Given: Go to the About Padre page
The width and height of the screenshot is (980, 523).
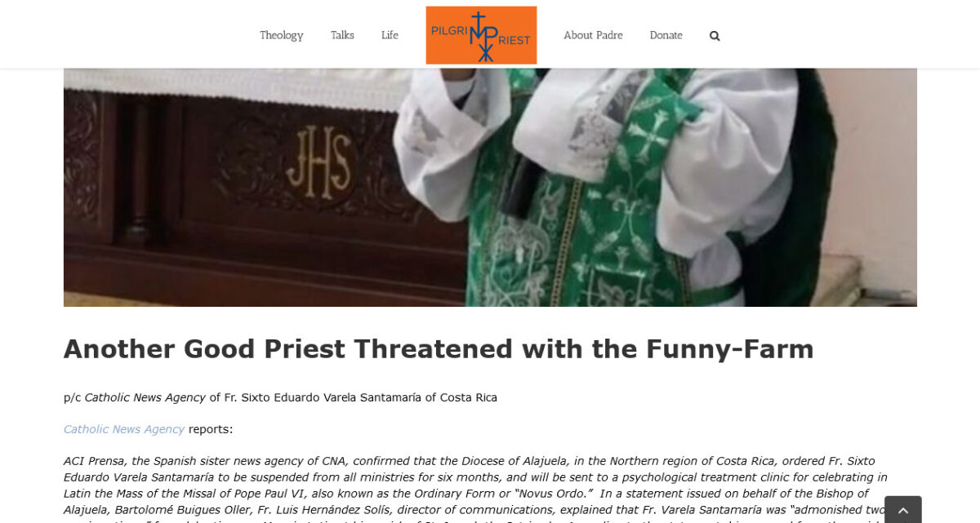Looking at the screenshot, I should coord(593,35).
